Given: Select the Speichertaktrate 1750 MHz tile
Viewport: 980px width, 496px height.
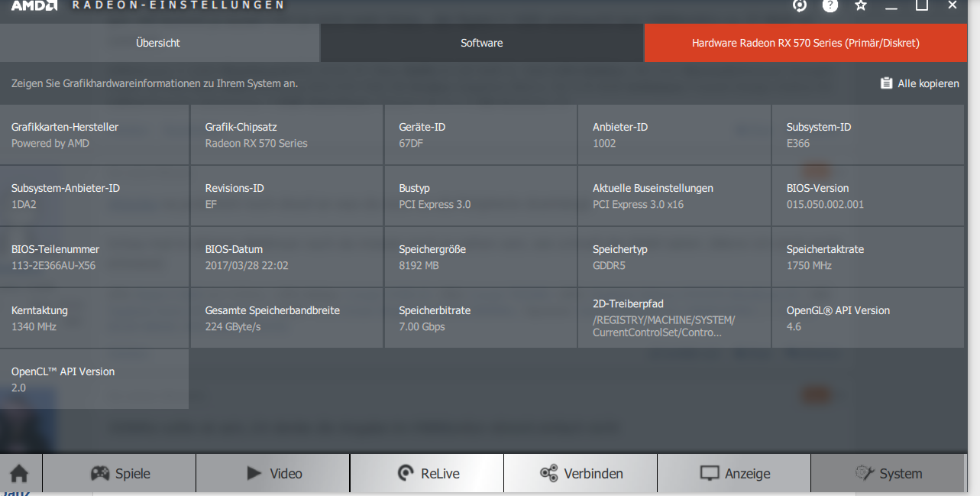Looking at the screenshot, I should click(868, 257).
